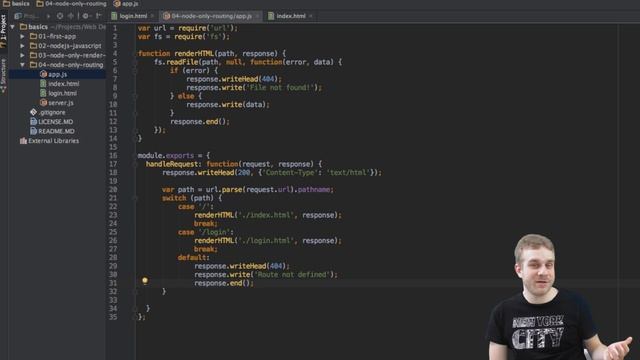Select the 02-nodejs-javascript folder

[69, 46]
